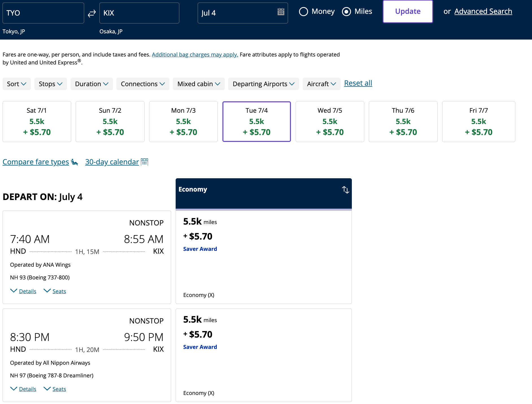Toggle the Tue 7/4 date selection tile
Viewport: 532px width, 404px height.
[256, 121]
